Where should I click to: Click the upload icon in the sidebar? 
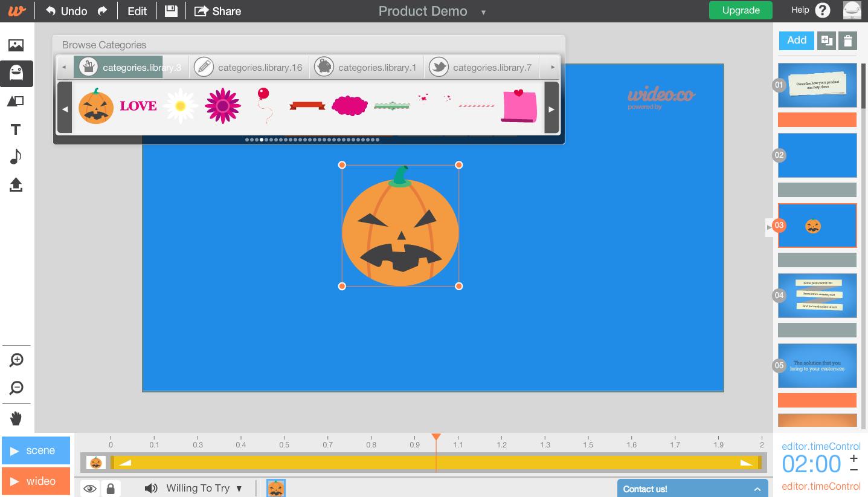(16, 184)
